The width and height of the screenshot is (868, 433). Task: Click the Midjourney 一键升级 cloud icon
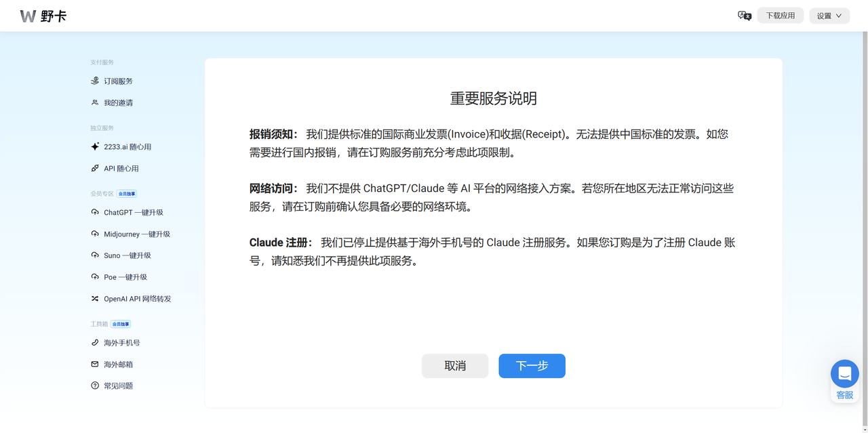[x=95, y=234]
